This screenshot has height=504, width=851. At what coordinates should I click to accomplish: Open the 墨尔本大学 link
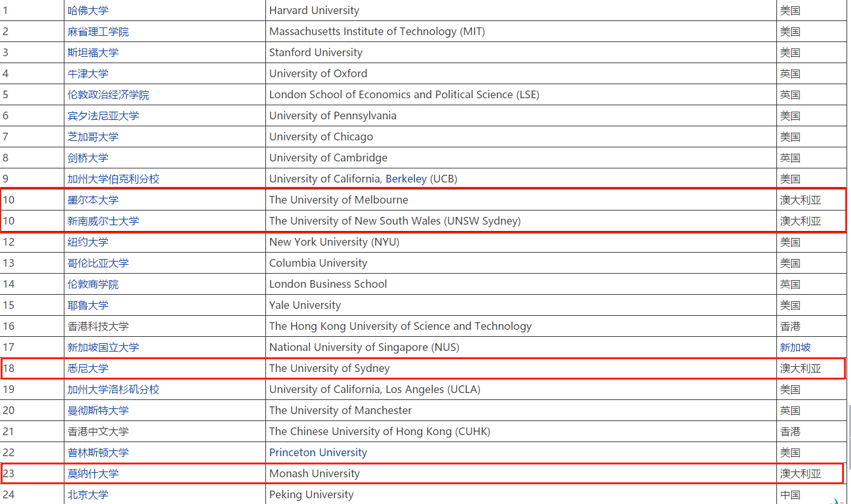(x=93, y=200)
